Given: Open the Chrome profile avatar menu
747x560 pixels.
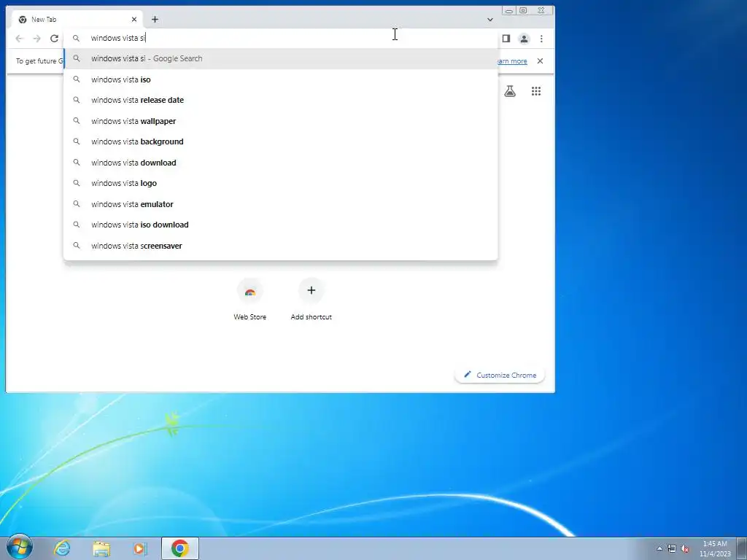Looking at the screenshot, I should [524, 39].
